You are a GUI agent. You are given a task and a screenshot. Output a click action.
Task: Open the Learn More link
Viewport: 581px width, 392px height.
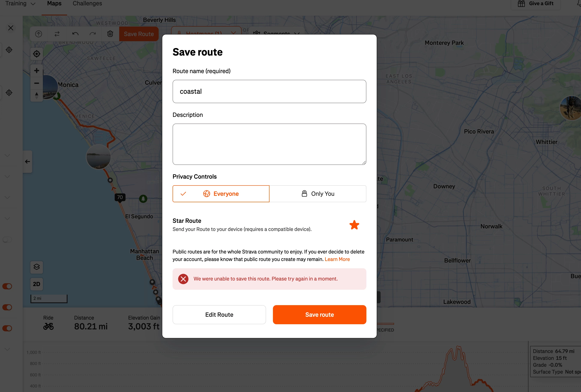click(337, 259)
